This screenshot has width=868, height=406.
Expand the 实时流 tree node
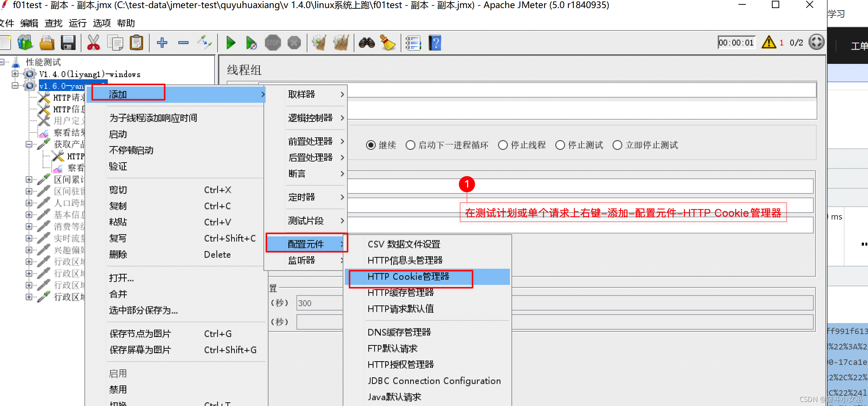[x=29, y=238]
